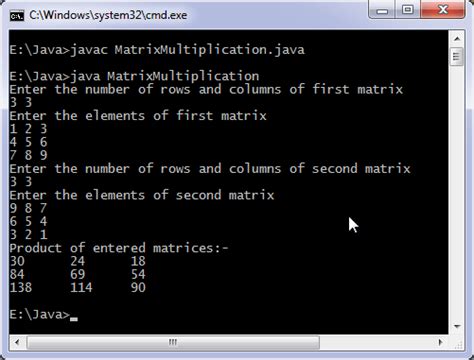The image size is (474, 360).
Task: Click the vertical scrollbar thumb
Action: [457, 57]
